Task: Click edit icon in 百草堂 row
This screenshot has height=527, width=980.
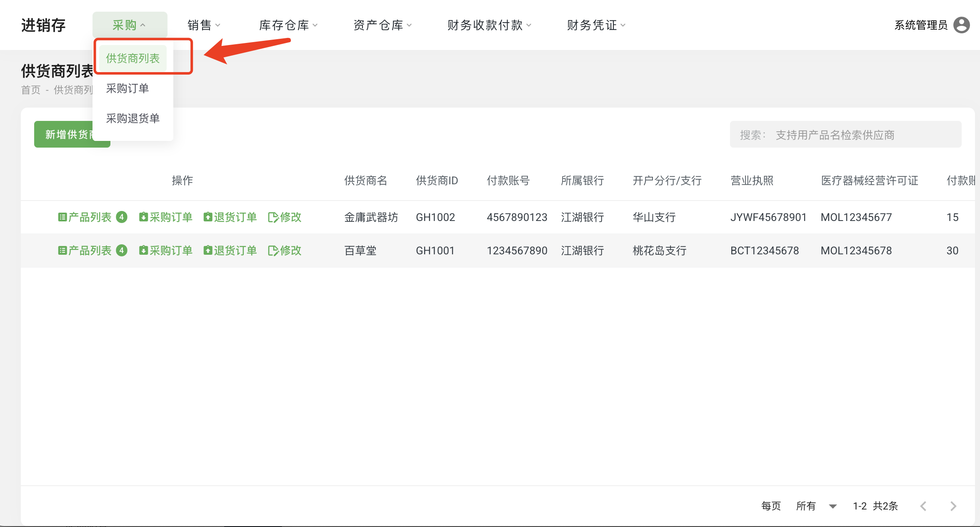Action: pos(273,251)
